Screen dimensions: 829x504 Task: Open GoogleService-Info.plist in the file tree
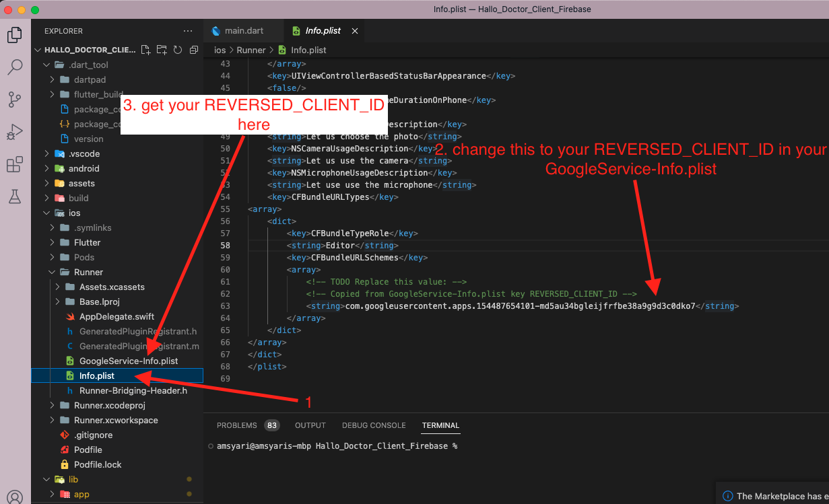pos(128,361)
